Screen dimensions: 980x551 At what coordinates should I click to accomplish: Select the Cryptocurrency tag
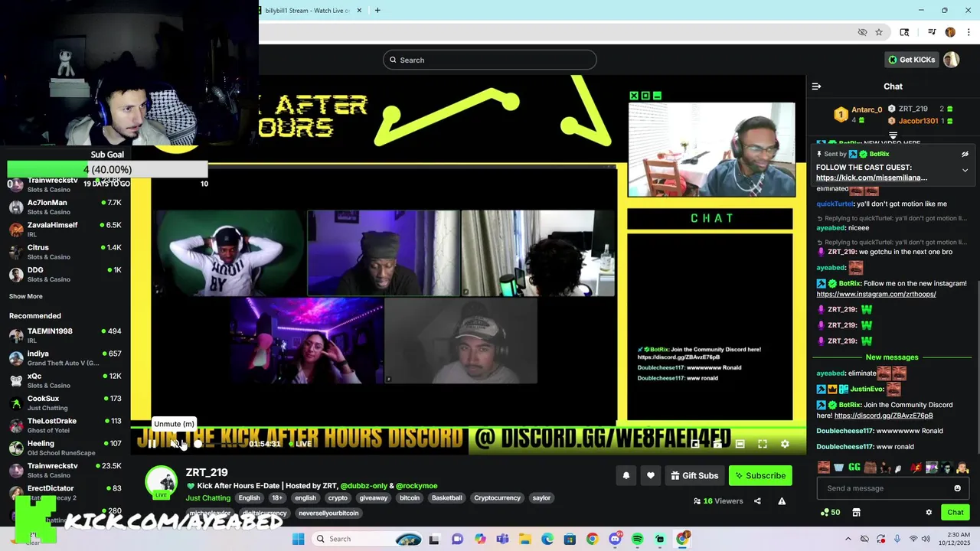[497, 498]
